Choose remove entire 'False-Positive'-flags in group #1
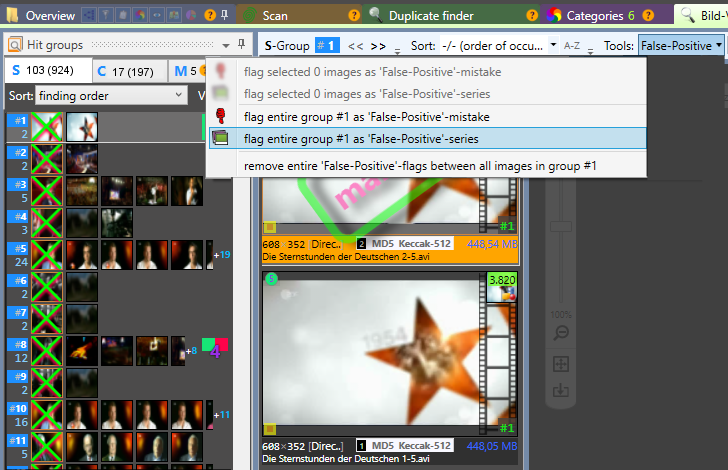The height and width of the screenshot is (470, 728). click(420, 166)
